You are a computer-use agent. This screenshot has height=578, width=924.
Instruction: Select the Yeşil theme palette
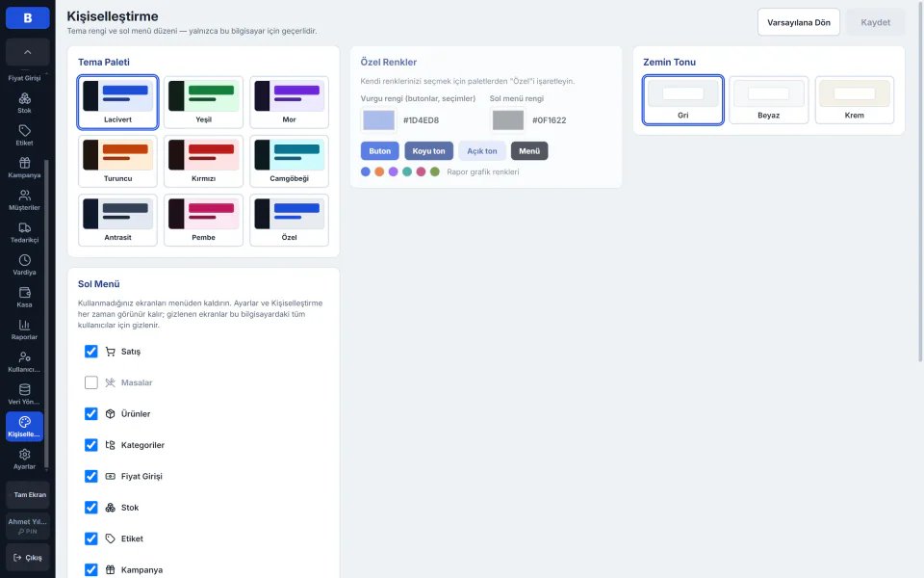tap(203, 102)
